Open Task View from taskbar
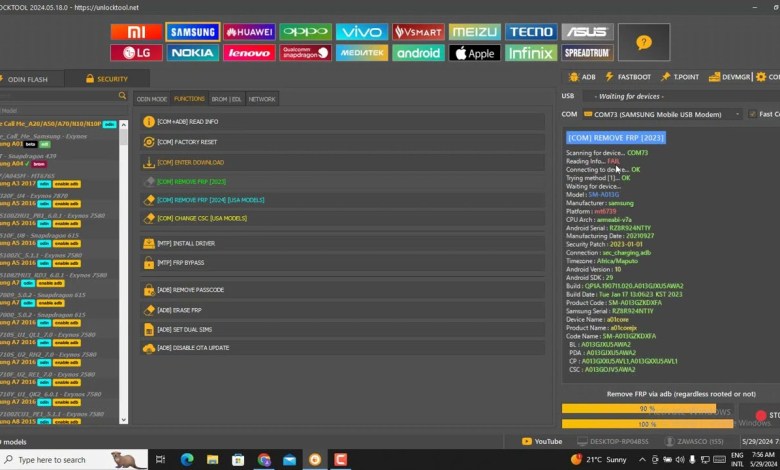Viewport: 780px width, 470px height. coord(160,460)
